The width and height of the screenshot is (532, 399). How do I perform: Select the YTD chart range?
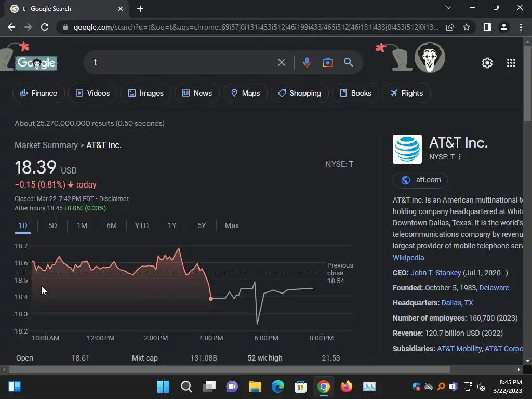tap(141, 225)
